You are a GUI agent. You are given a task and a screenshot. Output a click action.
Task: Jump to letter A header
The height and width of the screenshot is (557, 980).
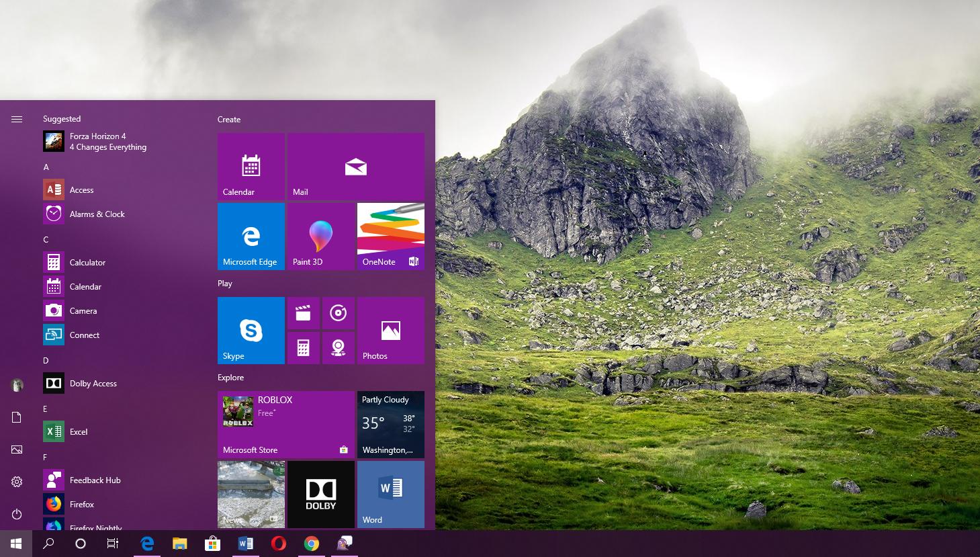tap(46, 167)
